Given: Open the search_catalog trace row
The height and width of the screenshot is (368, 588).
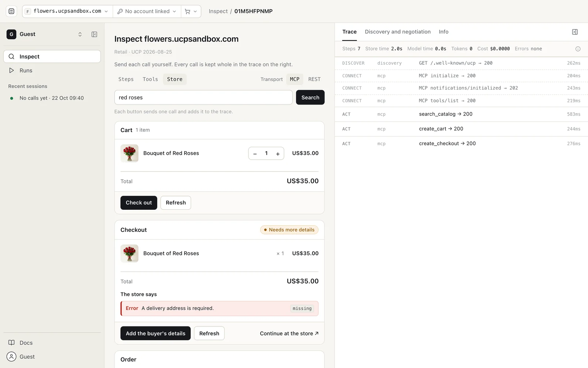Looking at the screenshot, I should [x=461, y=114].
